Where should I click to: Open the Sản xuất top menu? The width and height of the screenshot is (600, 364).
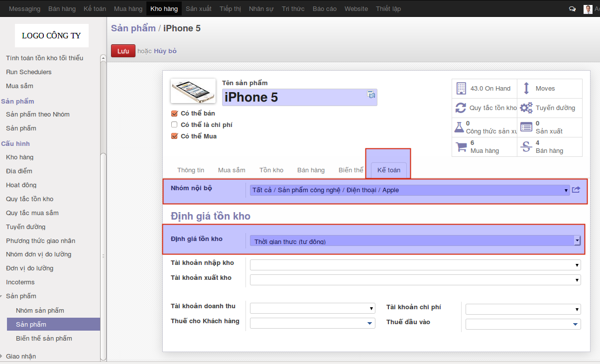tap(199, 9)
